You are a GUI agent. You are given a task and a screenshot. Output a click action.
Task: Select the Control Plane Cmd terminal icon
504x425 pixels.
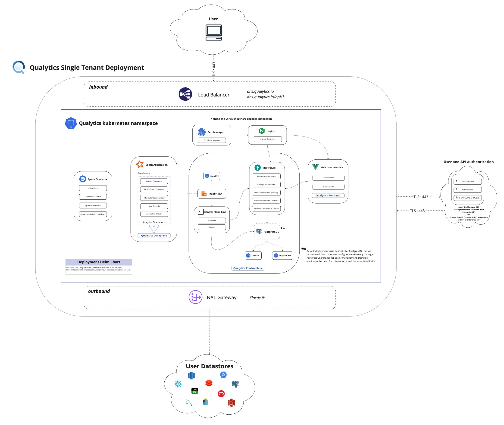(x=200, y=212)
